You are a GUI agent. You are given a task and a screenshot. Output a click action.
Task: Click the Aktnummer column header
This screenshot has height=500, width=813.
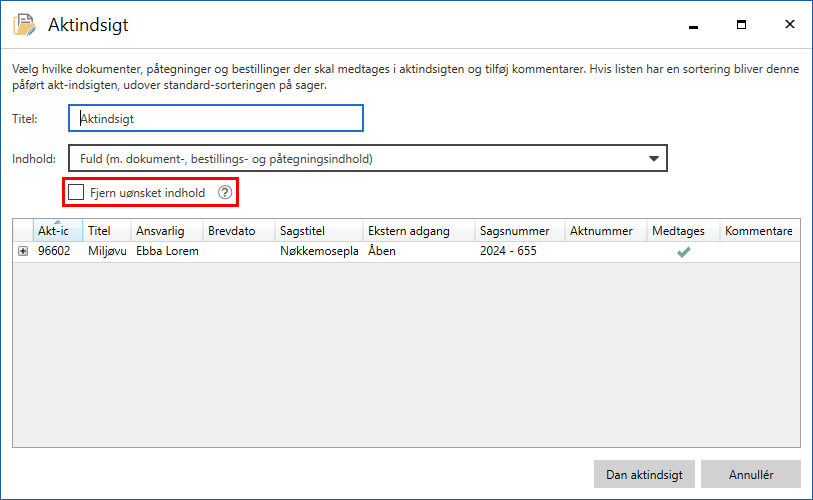point(603,231)
